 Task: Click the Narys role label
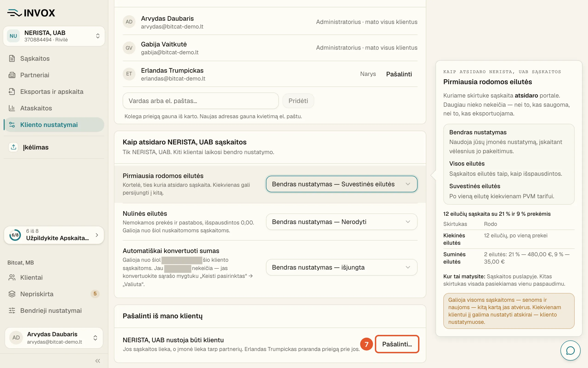[x=368, y=74]
